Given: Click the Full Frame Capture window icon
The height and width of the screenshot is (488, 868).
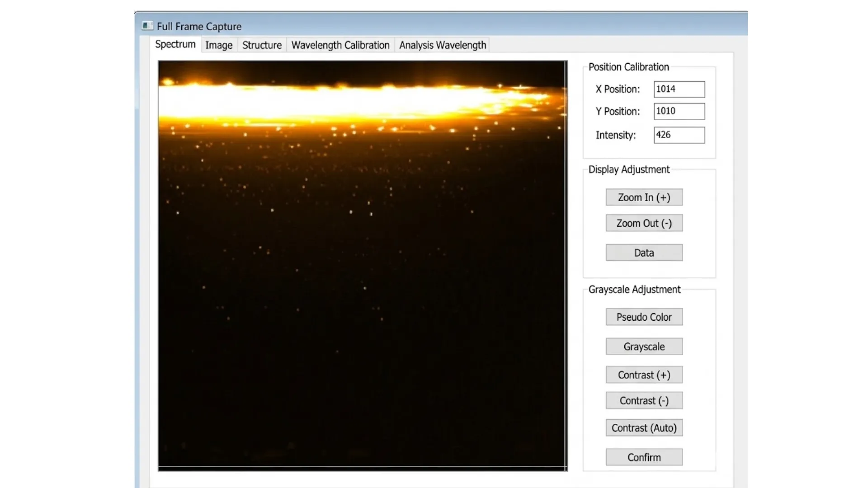Looking at the screenshot, I should pos(147,26).
